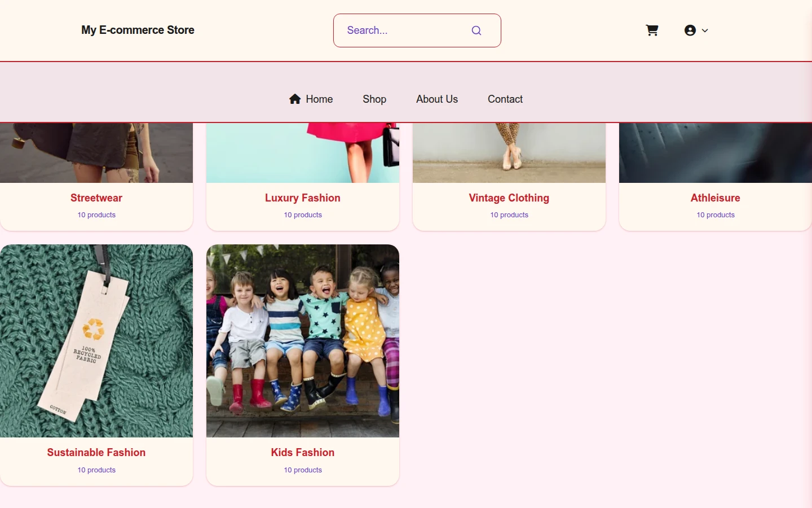The height and width of the screenshot is (508, 812).
Task: Click the Home house icon
Action: click(295, 99)
